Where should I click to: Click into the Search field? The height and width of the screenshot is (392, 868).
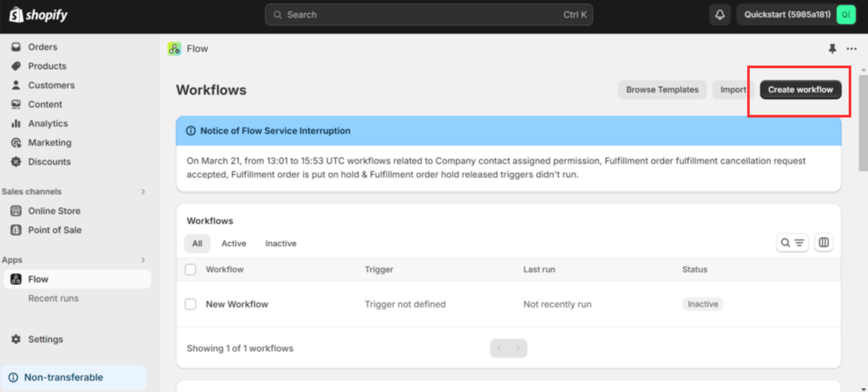pos(429,15)
